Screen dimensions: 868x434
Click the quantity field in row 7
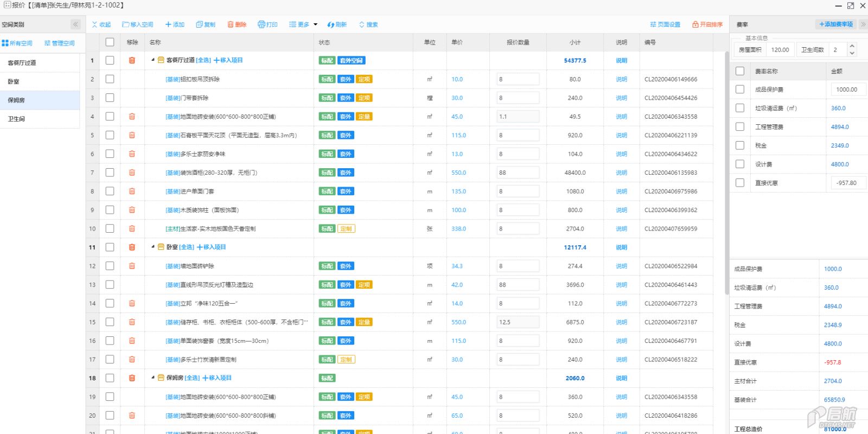518,173
